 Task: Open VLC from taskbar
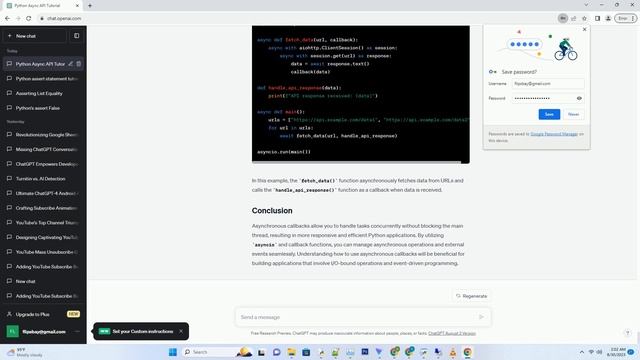[453, 352]
